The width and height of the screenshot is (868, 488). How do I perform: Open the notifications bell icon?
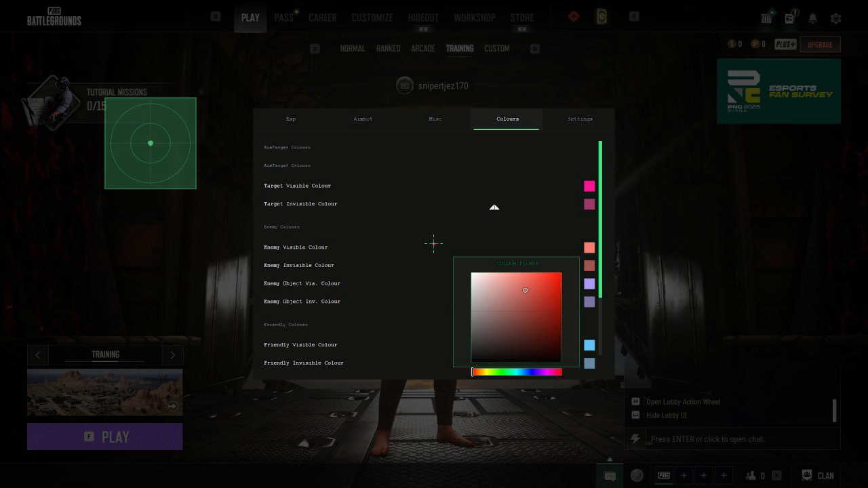tap(812, 18)
